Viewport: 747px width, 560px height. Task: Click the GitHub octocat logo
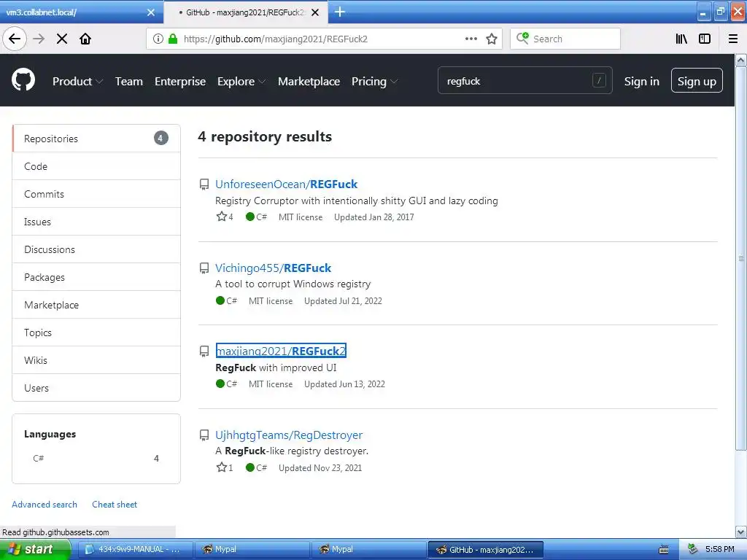tap(23, 79)
